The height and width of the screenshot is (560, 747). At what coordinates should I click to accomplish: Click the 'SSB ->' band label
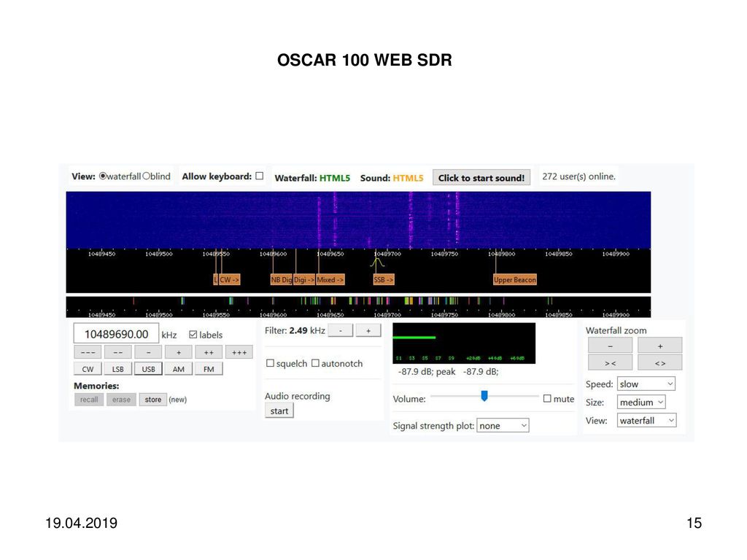click(x=384, y=280)
